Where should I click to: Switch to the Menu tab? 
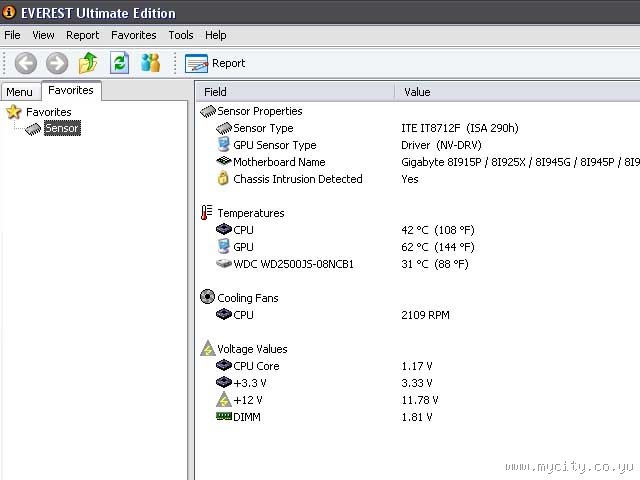click(20, 92)
